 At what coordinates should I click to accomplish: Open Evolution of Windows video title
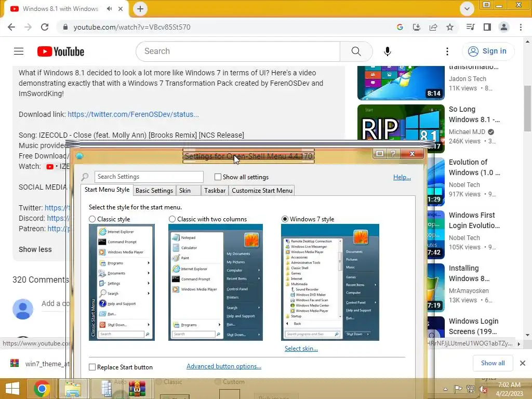tap(474, 167)
